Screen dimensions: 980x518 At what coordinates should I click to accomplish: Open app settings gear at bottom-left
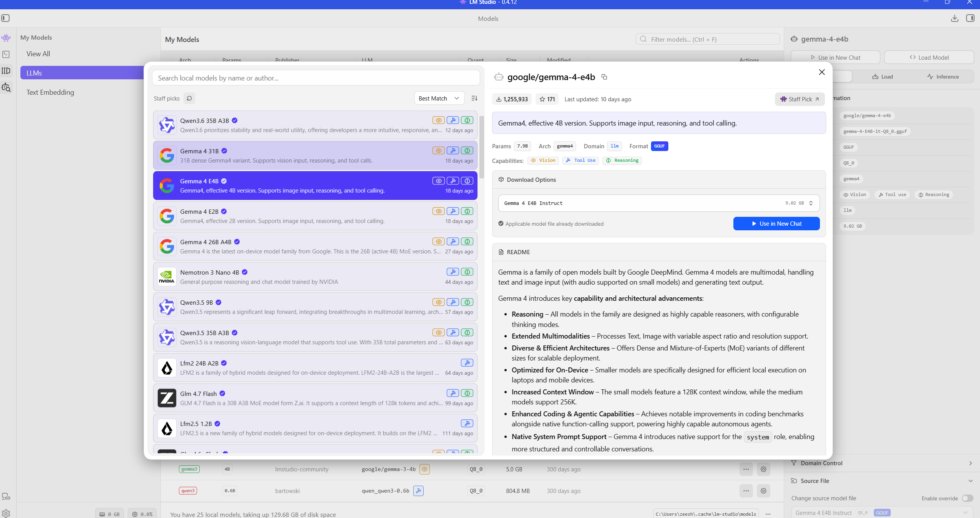pyautogui.click(x=6, y=513)
